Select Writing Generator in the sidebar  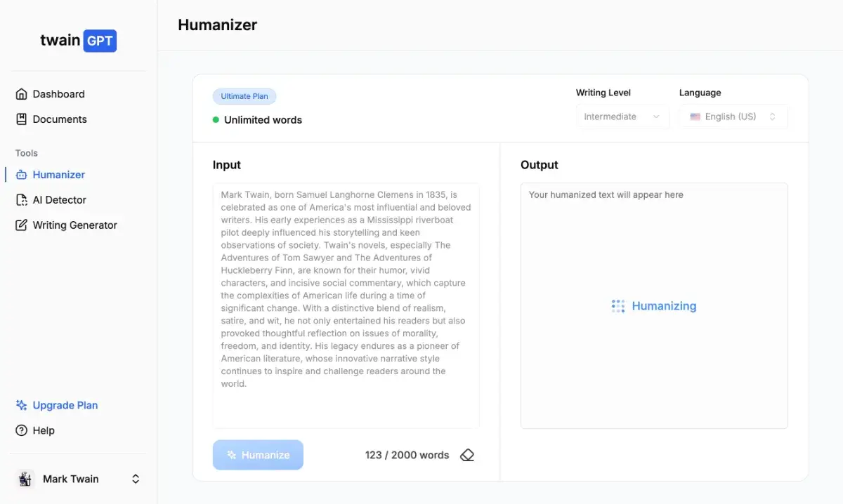coord(74,225)
